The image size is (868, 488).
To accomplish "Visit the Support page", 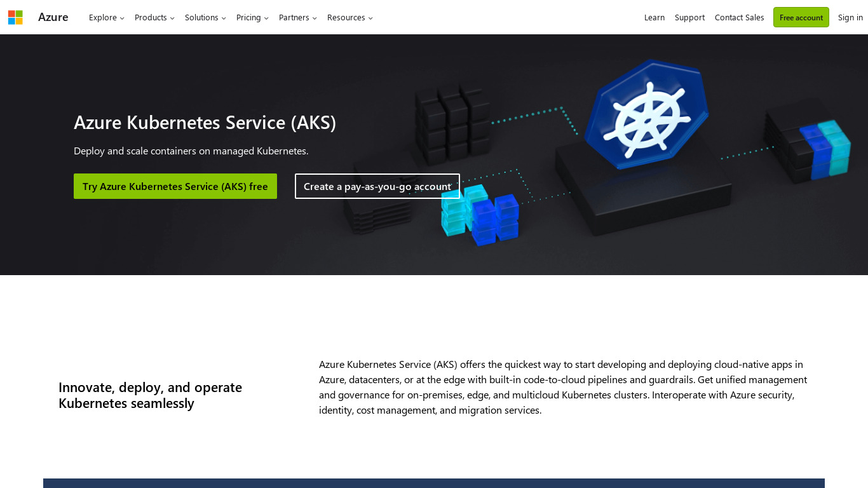I will 689,17.
